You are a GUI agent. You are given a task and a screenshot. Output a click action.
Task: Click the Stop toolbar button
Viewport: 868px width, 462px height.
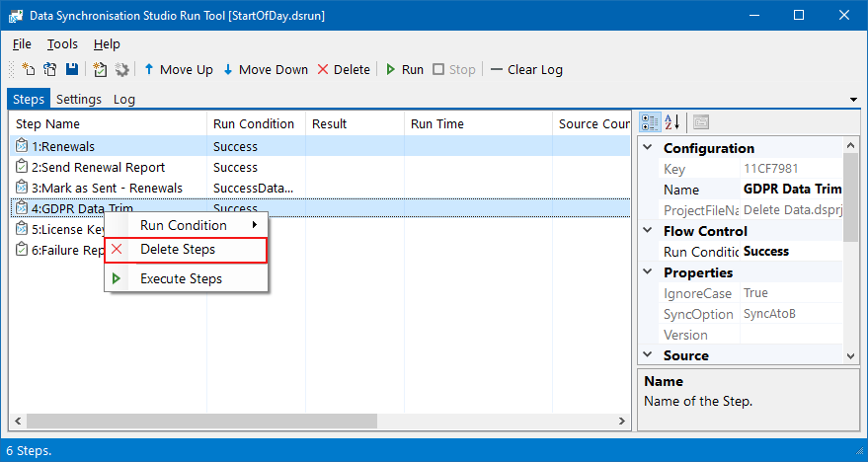[x=454, y=70]
